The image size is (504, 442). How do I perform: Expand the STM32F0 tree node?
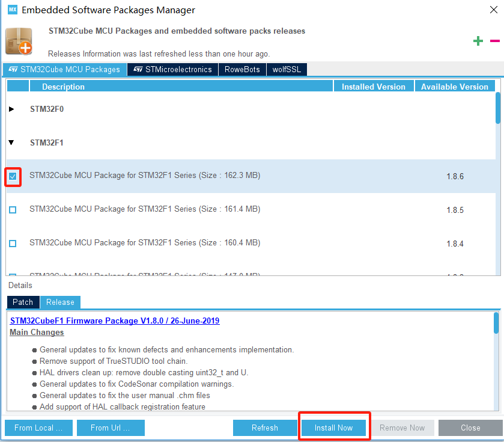click(x=11, y=109)
